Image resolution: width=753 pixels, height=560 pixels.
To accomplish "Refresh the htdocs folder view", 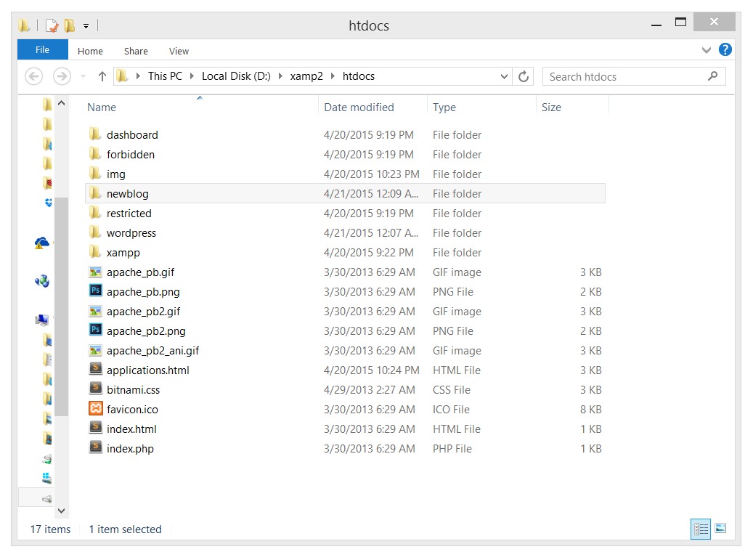I will click(x=523, y=76).
